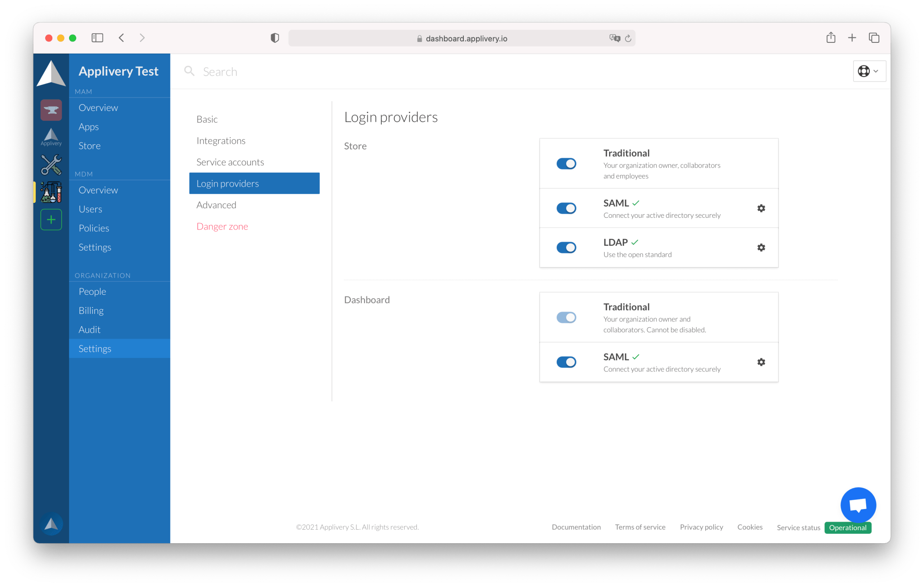The image size is (924, 587).
Task: Turn off Store SAML toggle
Action: pyautogui.click(x=566, y=208)
